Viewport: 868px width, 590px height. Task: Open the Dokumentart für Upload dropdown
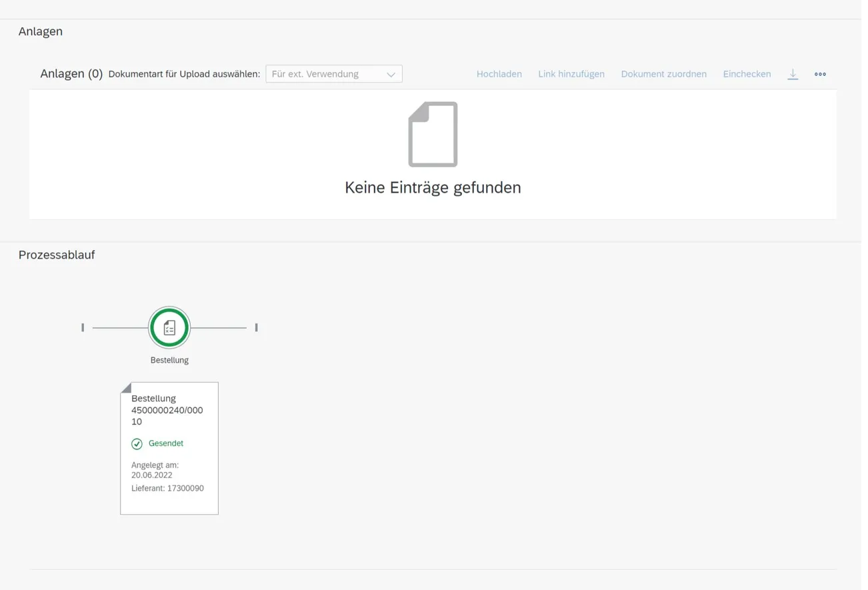point(334,74)
